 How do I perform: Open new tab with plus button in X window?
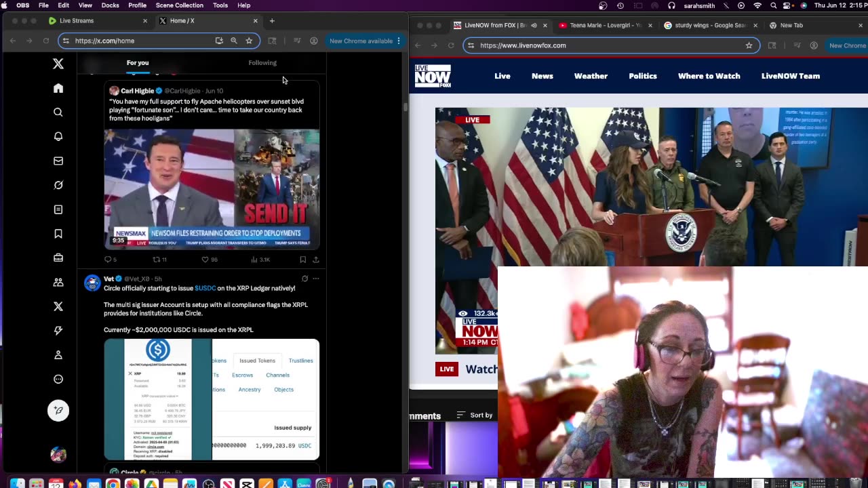pos(272,21)
